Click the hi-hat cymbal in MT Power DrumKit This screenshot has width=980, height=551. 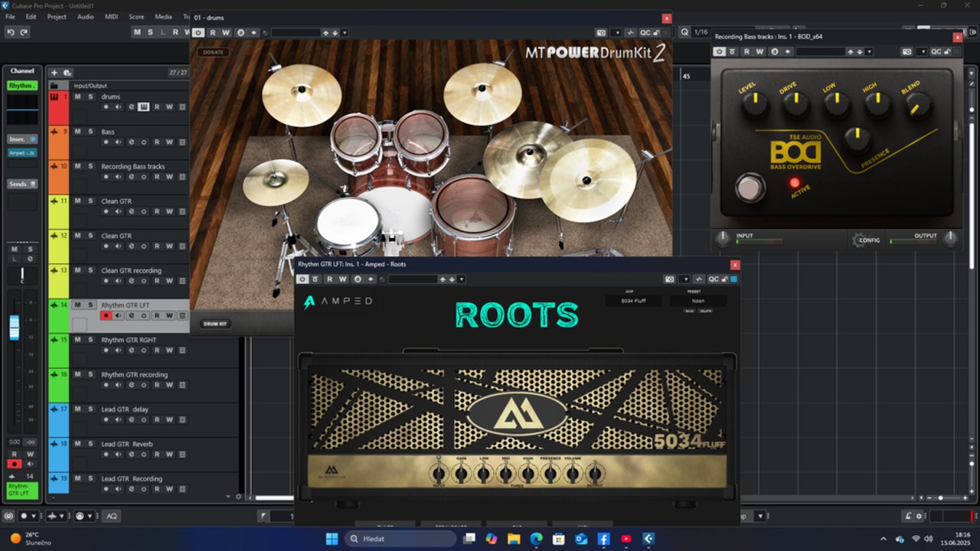[x=276, y=182]
